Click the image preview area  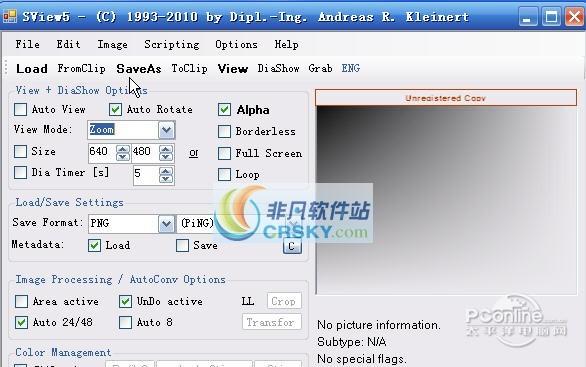point(447,200)
